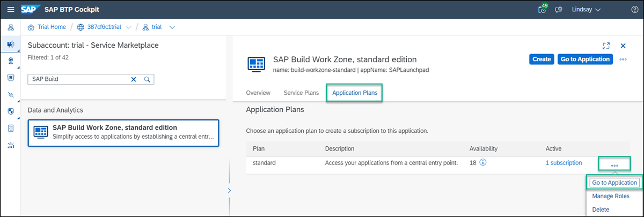Screen dimensions: 644x217
Task: Click the availability info icon next to 18
Action: pyautogui.click(x=483, y=163)
